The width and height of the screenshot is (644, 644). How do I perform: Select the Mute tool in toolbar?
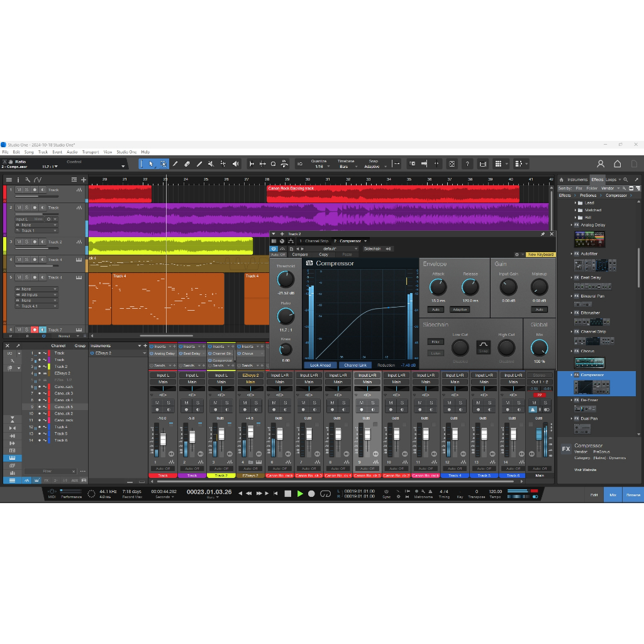click(x=211, y=164)
